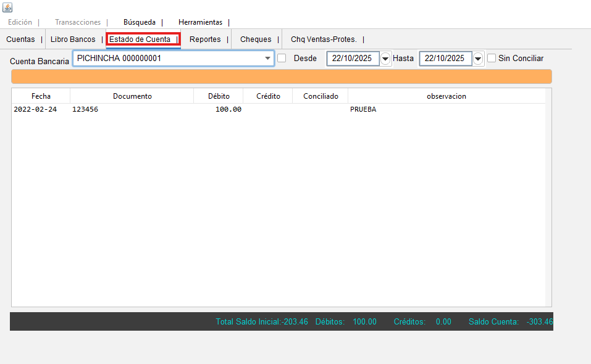Image resolution: width=591 pixels, height=364 pixels.
Task: Open the Herramientas menu
Action: [x=200, y=22]
